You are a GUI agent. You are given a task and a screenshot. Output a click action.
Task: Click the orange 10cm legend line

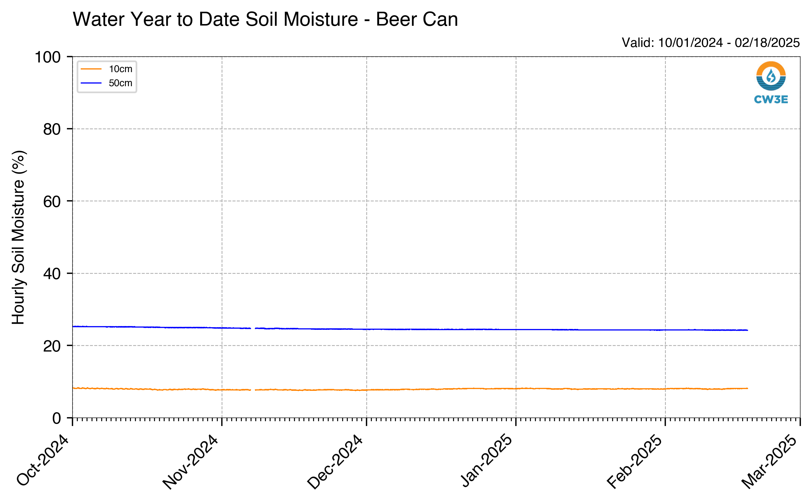91,69
